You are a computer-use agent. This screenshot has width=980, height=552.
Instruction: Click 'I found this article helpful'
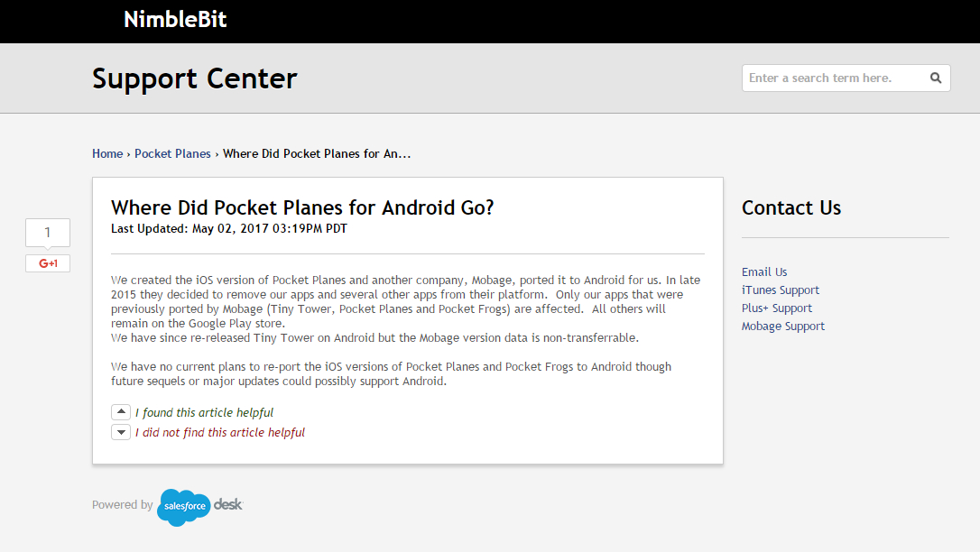pyautogui.click(x=204, y=413)
